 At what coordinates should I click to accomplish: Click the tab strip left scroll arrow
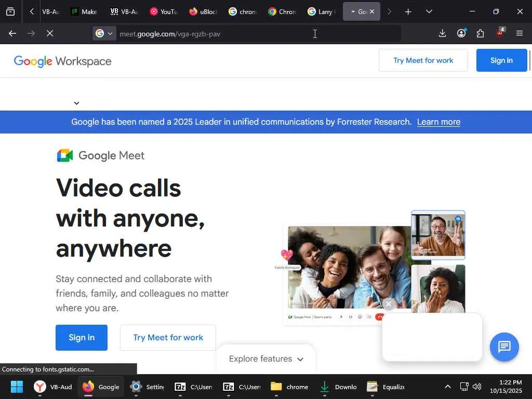click(x=32, y=11)
